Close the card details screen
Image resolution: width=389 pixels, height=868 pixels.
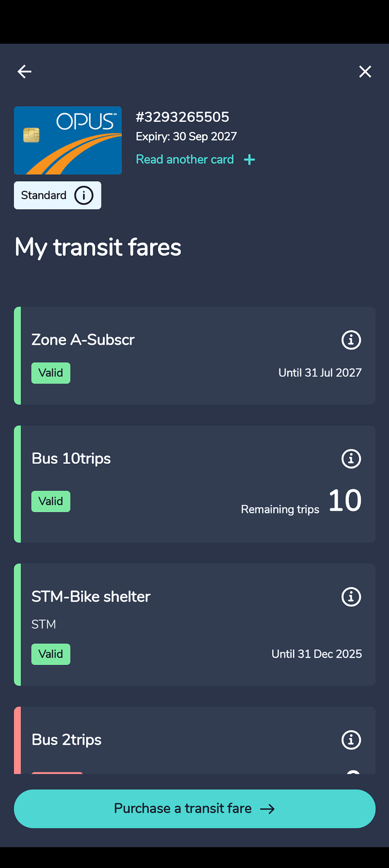point(365,72)
